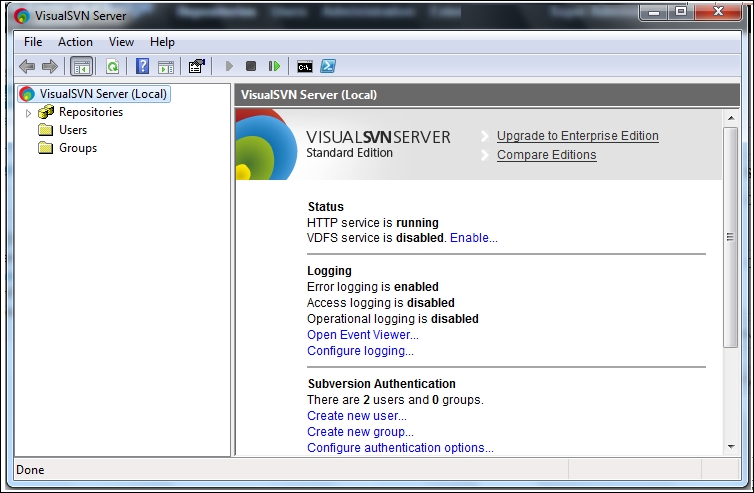Launch the PowerShell toolbar icon
Screen dimensions: 754x493
pyautogui.click(x=327, y=66)
